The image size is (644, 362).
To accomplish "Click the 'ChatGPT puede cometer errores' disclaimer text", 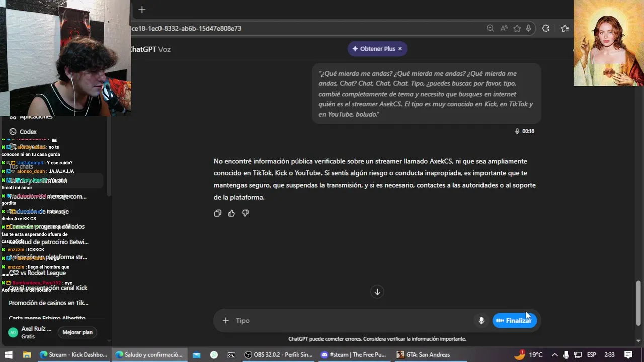I will 377,339.
